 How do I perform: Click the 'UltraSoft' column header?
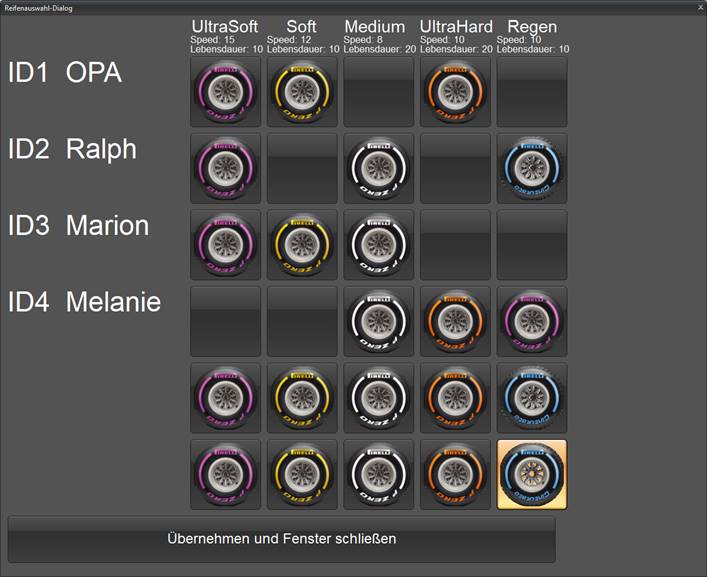point(225,27)
